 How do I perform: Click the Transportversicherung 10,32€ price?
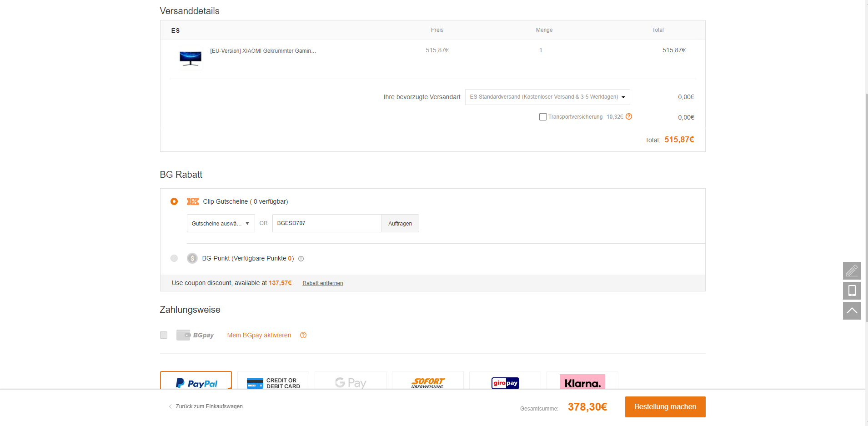click(615, 117)
